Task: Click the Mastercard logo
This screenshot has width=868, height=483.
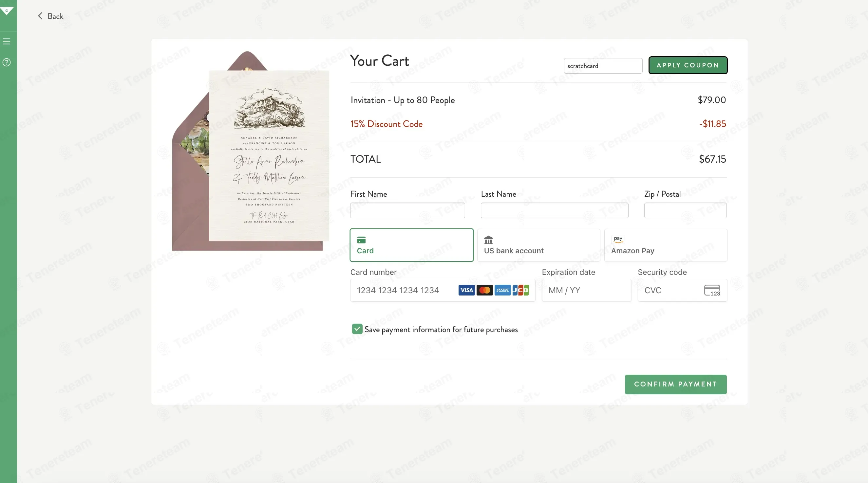Action: (484, 290)
